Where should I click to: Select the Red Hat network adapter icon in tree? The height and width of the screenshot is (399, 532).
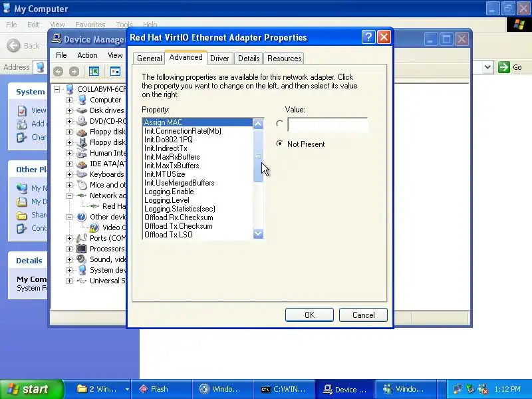click(94, 206)
